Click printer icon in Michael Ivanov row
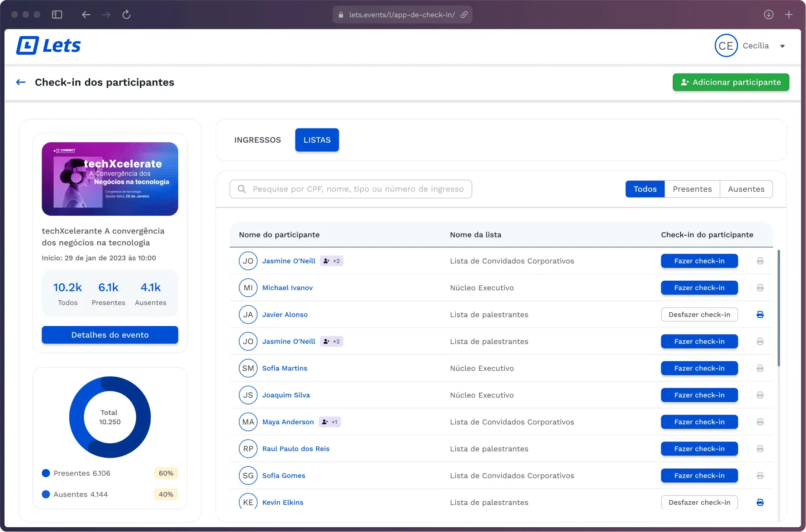 (760, 288)
